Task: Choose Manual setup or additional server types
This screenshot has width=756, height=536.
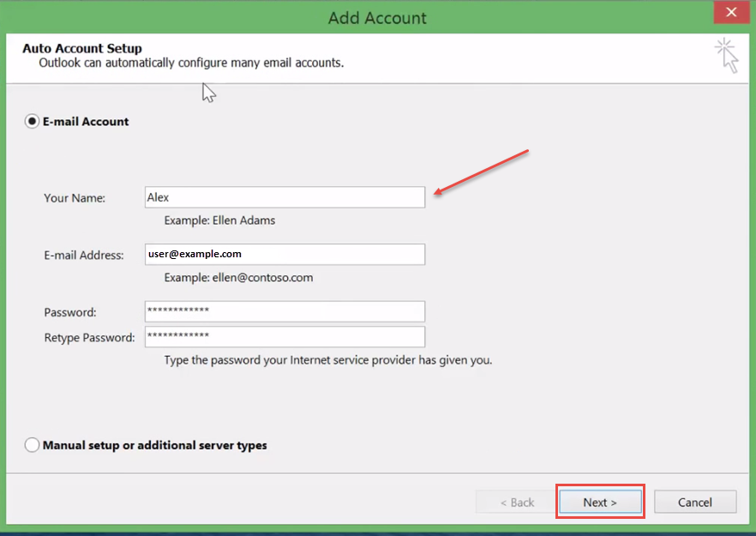Action: coord(32,445)
